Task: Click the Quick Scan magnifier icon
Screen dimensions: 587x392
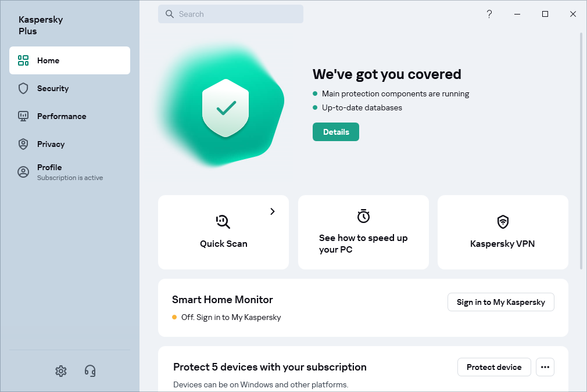Action: [x=223, y=221]
